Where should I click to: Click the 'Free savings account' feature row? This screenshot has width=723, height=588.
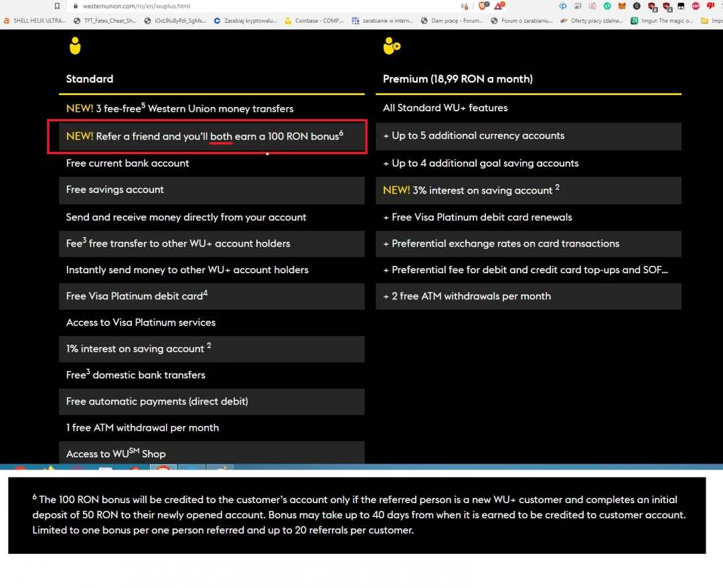212,190
